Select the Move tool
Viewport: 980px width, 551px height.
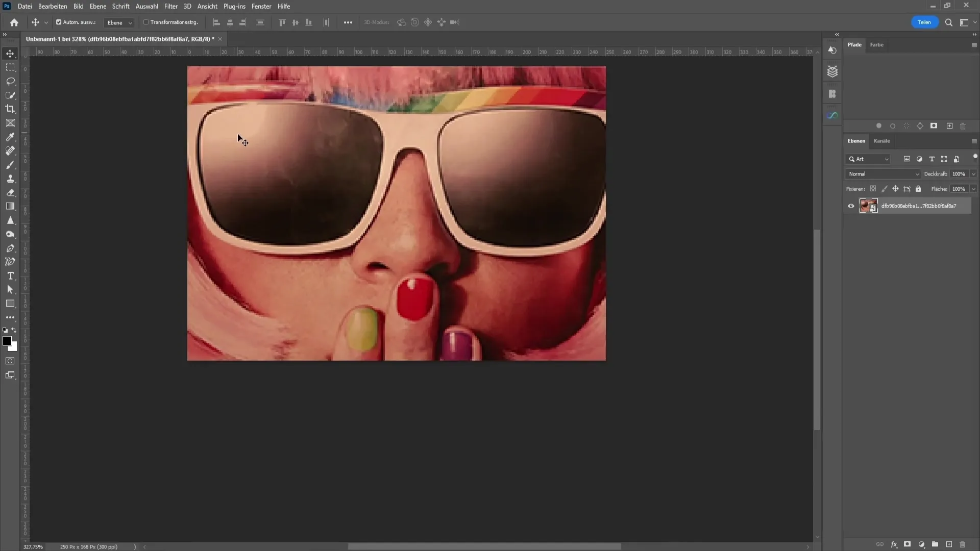tap(10, 53)
